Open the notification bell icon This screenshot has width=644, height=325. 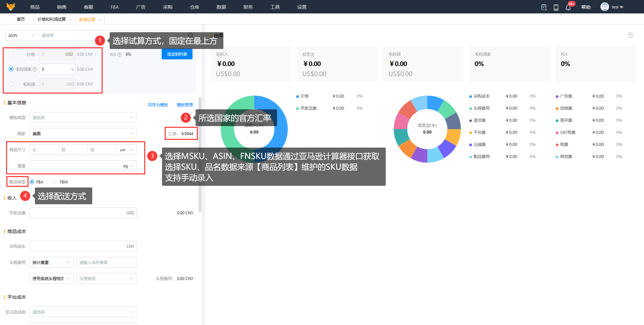(x=568, y=7)
